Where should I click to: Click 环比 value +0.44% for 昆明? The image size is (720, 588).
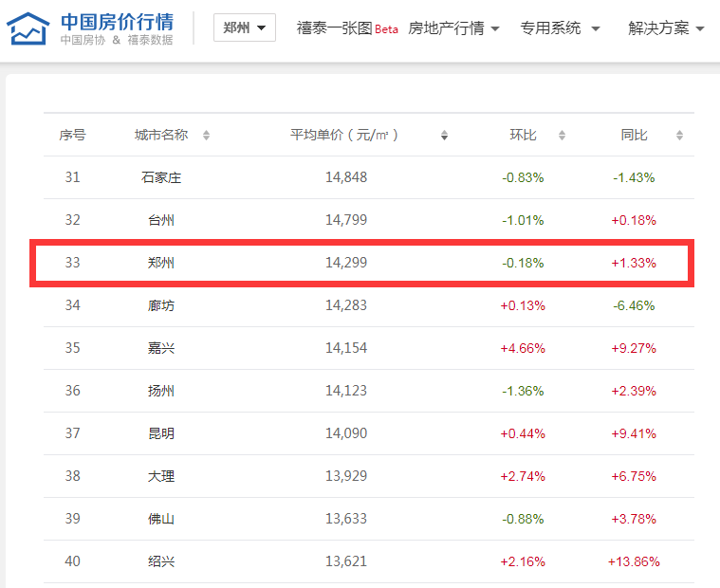[x=523, y=433]
